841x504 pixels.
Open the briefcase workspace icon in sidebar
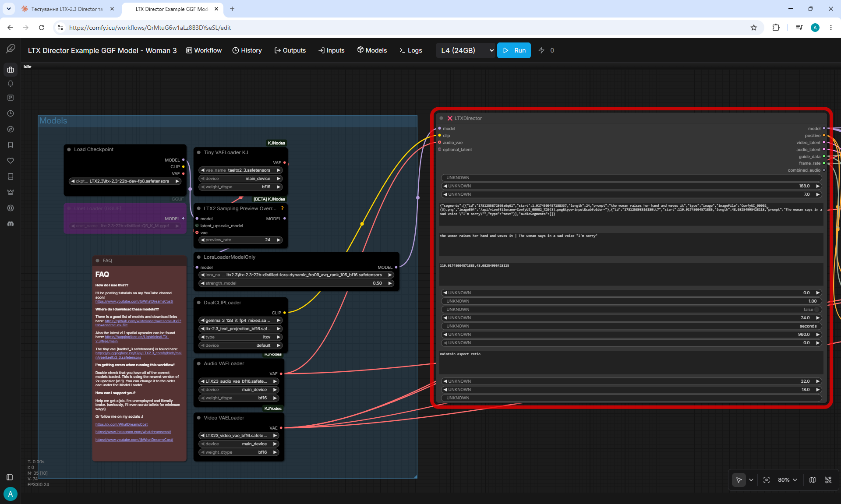point(11,70)
